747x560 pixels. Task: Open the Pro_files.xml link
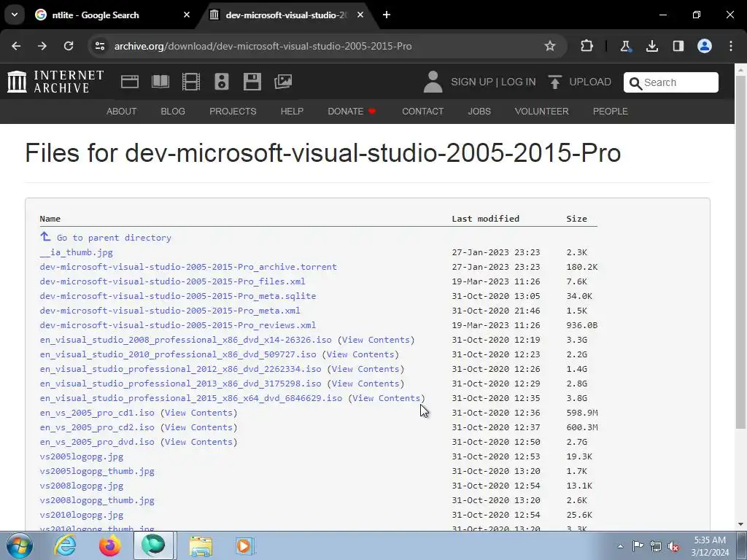tap(172, 281)
